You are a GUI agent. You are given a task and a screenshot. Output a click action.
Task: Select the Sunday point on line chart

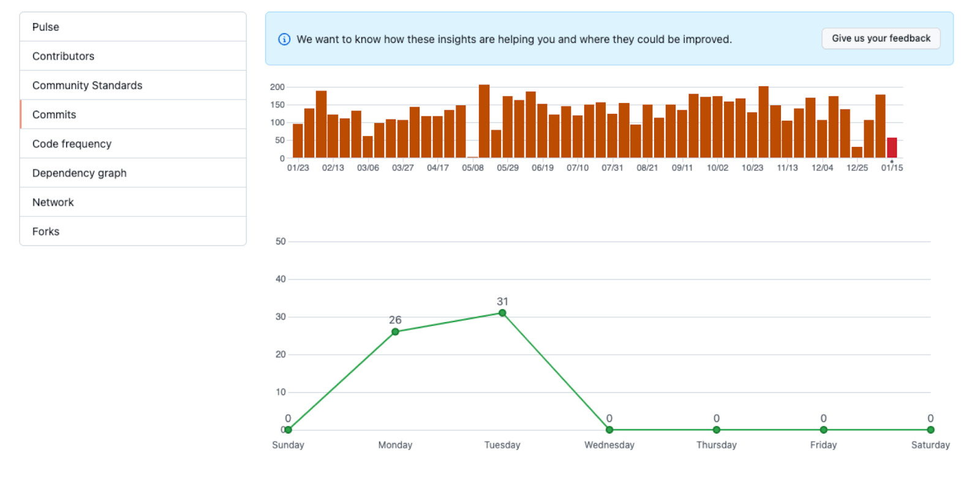tap(288, 430)
